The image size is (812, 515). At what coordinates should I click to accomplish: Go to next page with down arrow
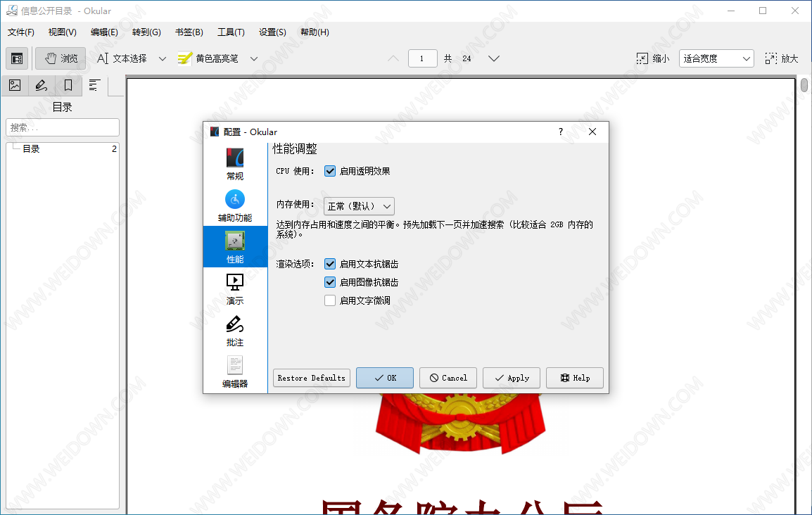click(x=493, y=58)
